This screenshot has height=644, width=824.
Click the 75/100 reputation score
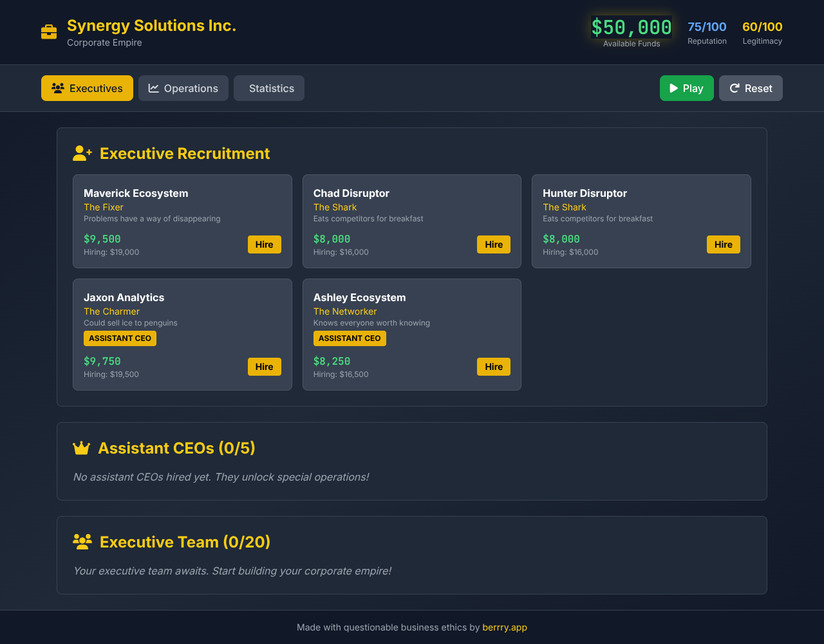tap(707, 27)
